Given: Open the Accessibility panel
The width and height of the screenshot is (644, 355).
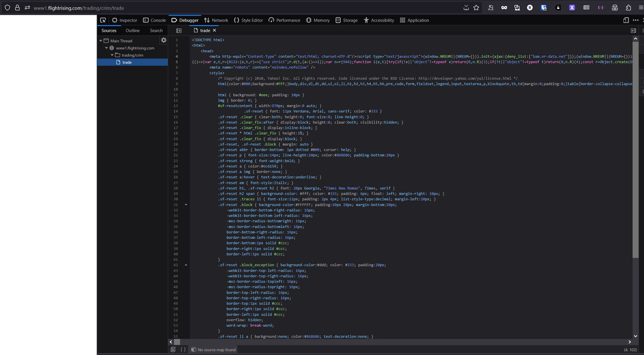Looking at the screenshot, I should (x=379, y=20).
